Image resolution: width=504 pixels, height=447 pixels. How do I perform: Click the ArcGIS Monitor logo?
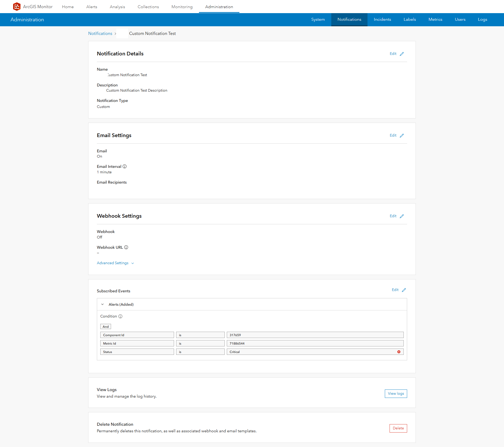tap(17, 6)
